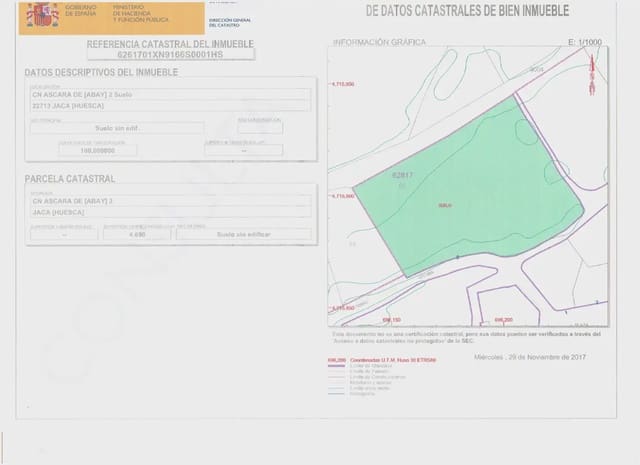Click the participation coefficient value 100,000000
The image size is (640, 465).
98,151
